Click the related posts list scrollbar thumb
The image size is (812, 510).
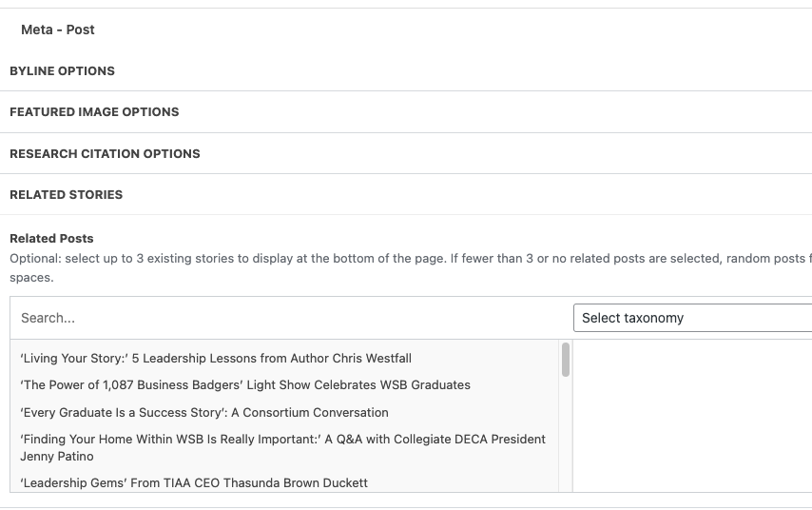(x=567, y=360)
